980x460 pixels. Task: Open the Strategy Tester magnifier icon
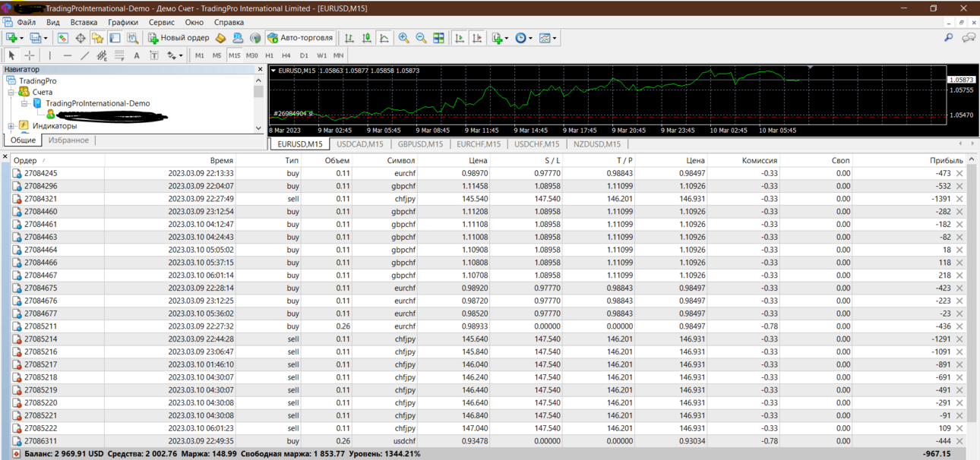(133, 37)
